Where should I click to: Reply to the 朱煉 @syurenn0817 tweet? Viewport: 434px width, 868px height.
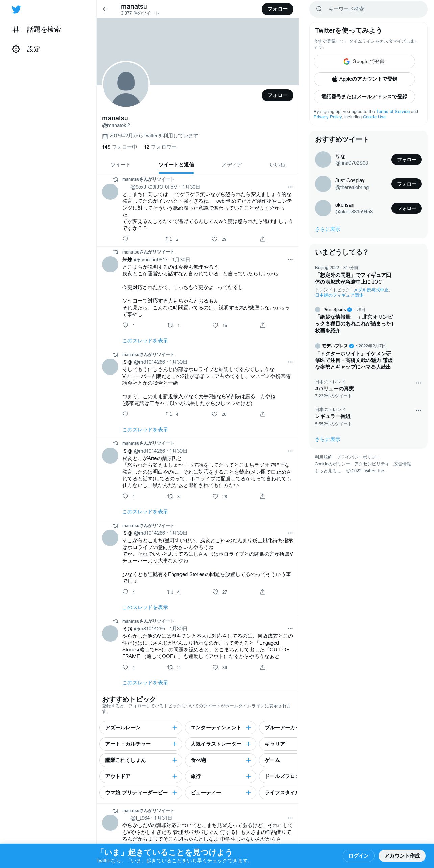(125, 325)
